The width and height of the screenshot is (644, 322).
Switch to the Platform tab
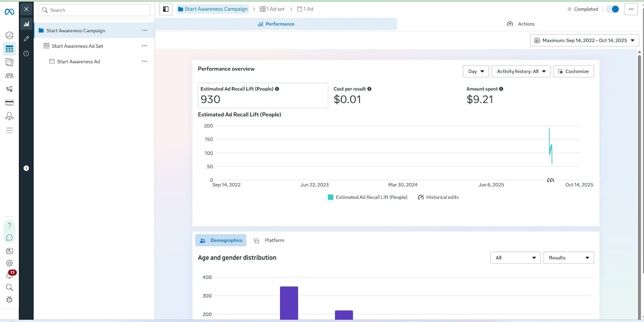[x=269, y=240]
